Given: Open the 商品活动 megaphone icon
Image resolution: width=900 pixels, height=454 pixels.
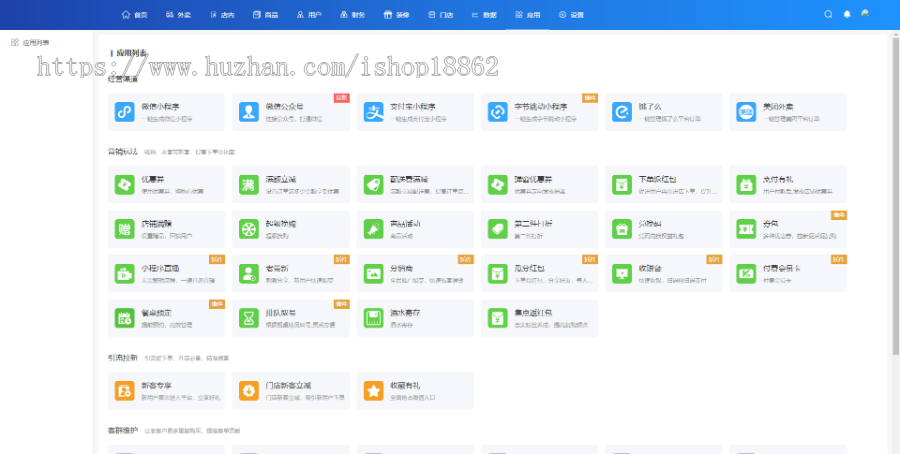Looking at the screenshot, I should coord(373,229).
